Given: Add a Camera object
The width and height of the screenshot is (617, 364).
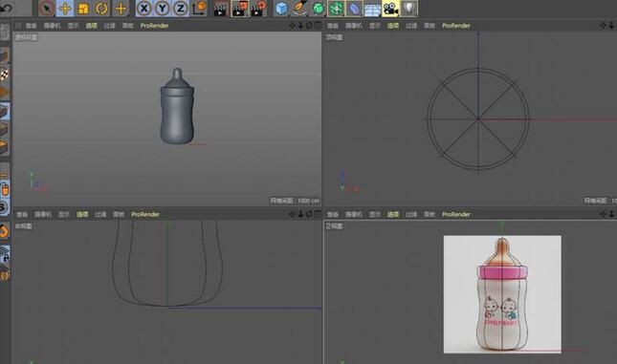Looking at the screenshot, I should point(390,9).
